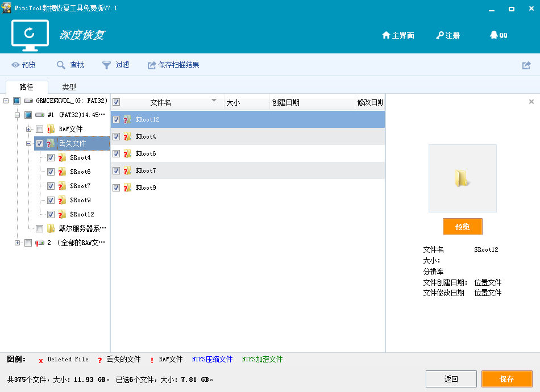The width and height of the screenshot is (540, 392).
Task: Uncheck $Root6 checkbox in tree
Action: (x=51, y=172)
